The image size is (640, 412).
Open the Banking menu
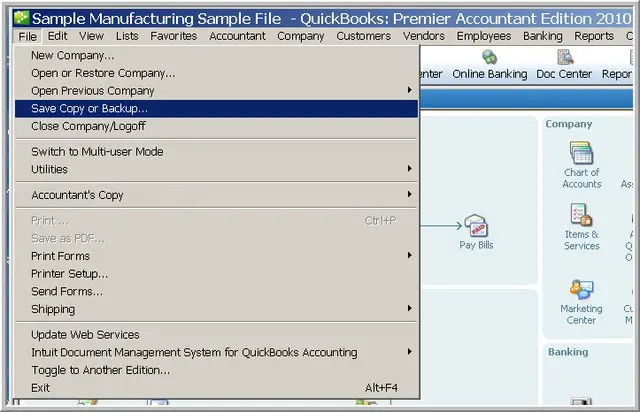click(x=542, y=36)
